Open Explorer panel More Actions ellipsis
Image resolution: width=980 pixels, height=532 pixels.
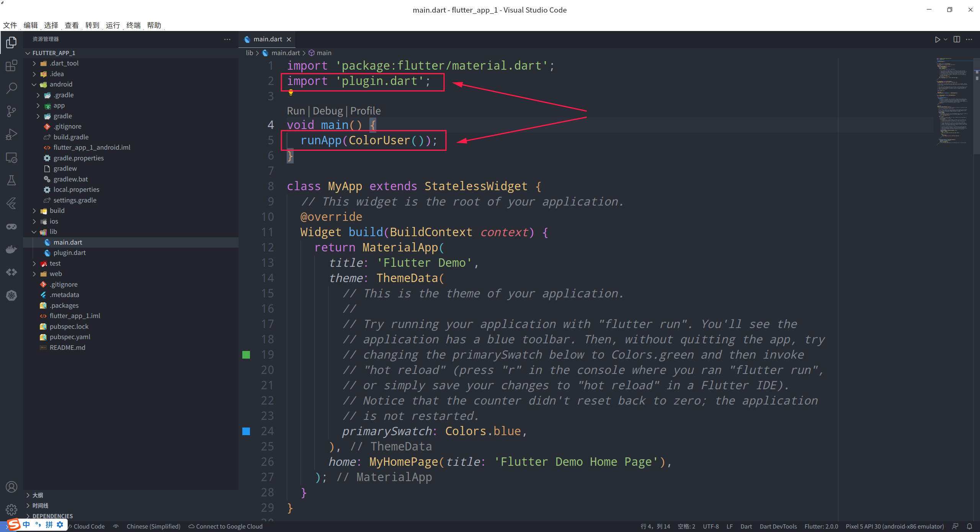coord(227,39)
